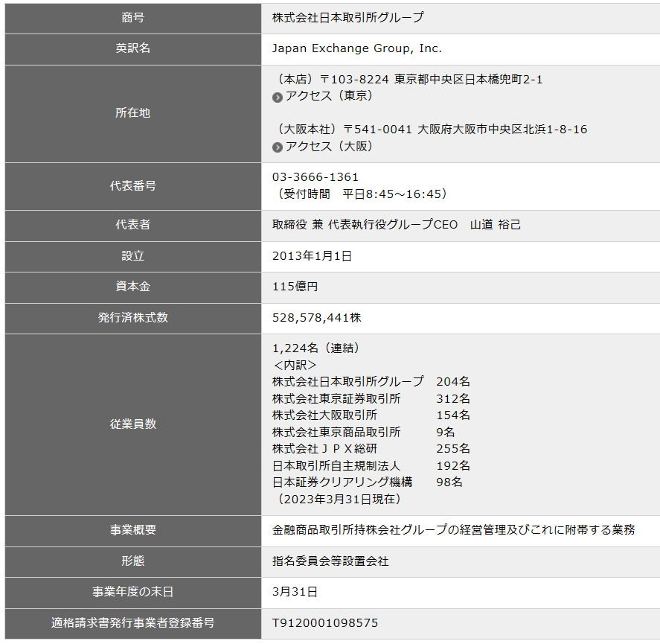Select the founding date 2013年1月1日
The image size is (660, 644).
pos(312,256)
